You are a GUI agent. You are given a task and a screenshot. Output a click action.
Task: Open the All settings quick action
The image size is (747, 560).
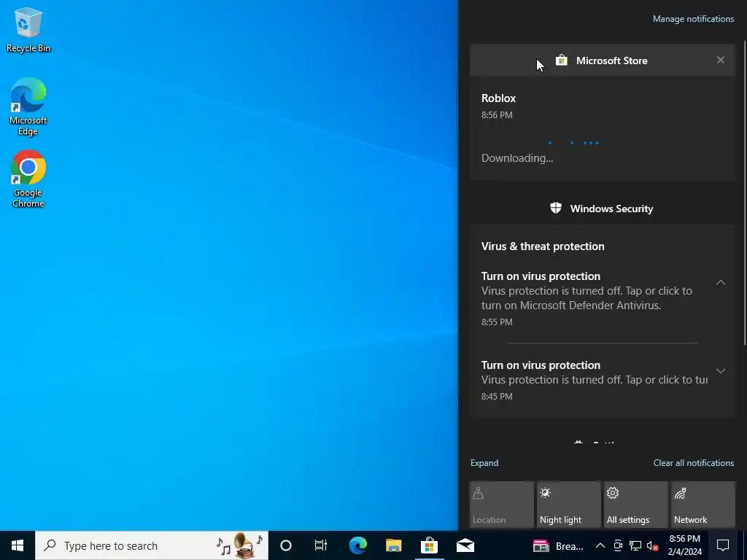tap(635, 505)
